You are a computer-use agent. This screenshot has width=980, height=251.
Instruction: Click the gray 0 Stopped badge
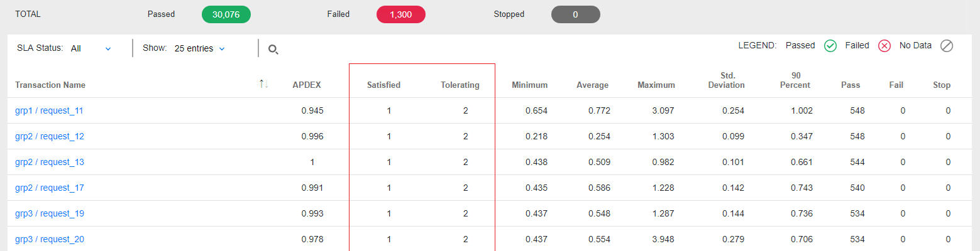(x=575, y=14)
